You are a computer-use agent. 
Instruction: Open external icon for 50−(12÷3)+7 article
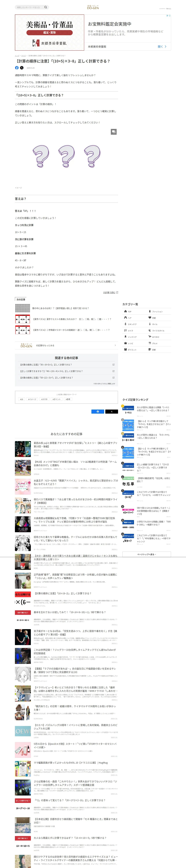point(113,378)
